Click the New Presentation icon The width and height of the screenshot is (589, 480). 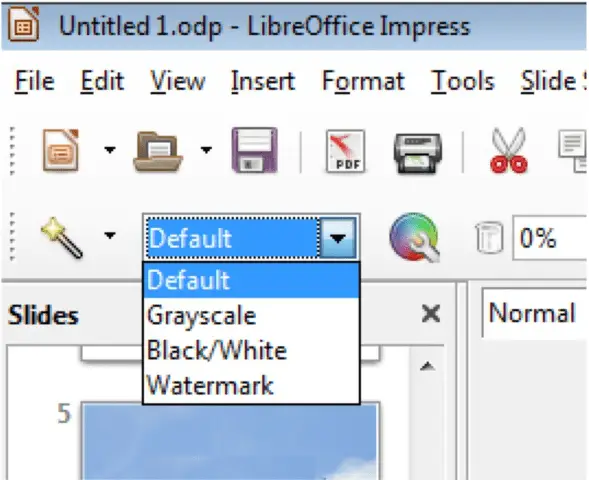(x=61, y=150)
